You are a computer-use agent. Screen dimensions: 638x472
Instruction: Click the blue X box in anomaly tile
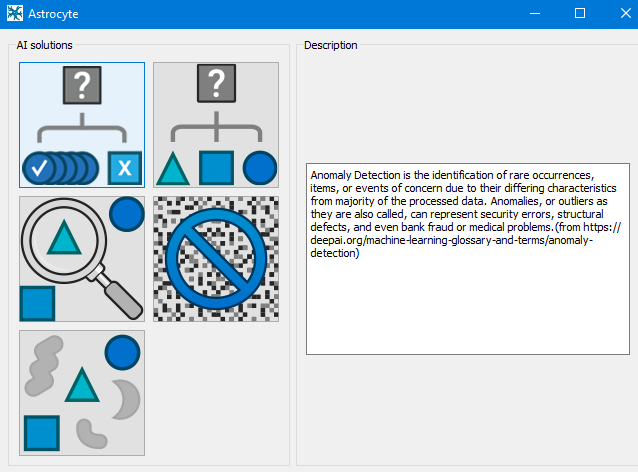tap(124, 169)
